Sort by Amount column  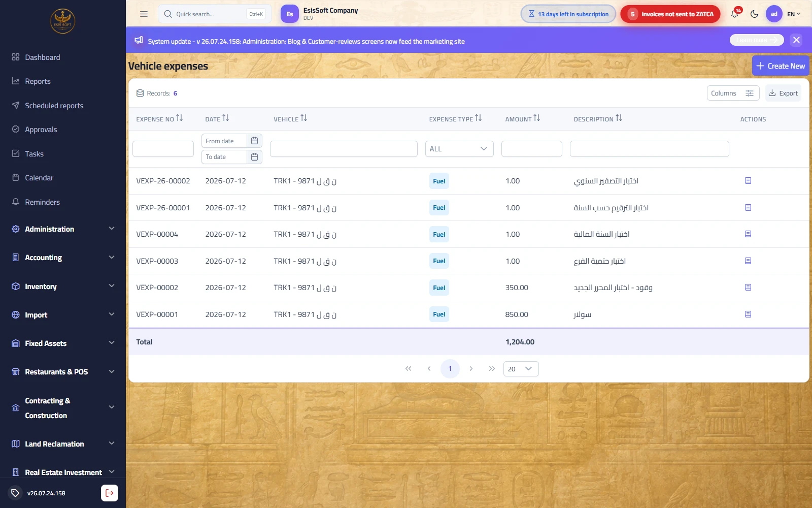click(x=536, y=118)
